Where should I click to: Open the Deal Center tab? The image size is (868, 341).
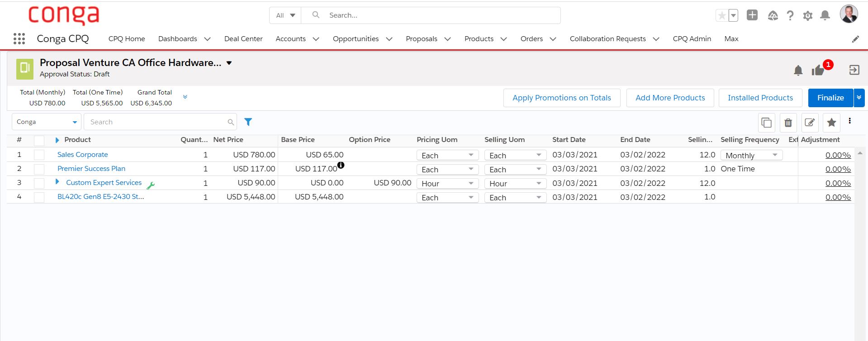243,39
